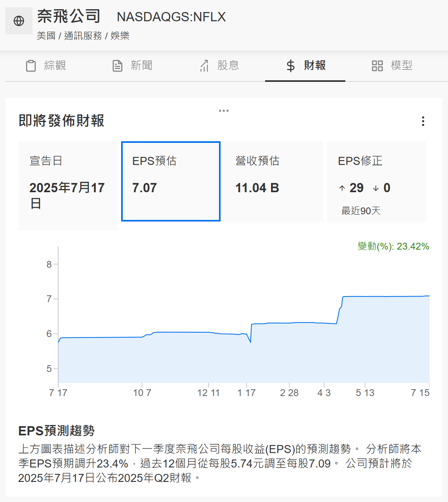Click the 2025年7月17日 date value
The width and height of the screenshot is (448, 502).
(x=67, y=195)
